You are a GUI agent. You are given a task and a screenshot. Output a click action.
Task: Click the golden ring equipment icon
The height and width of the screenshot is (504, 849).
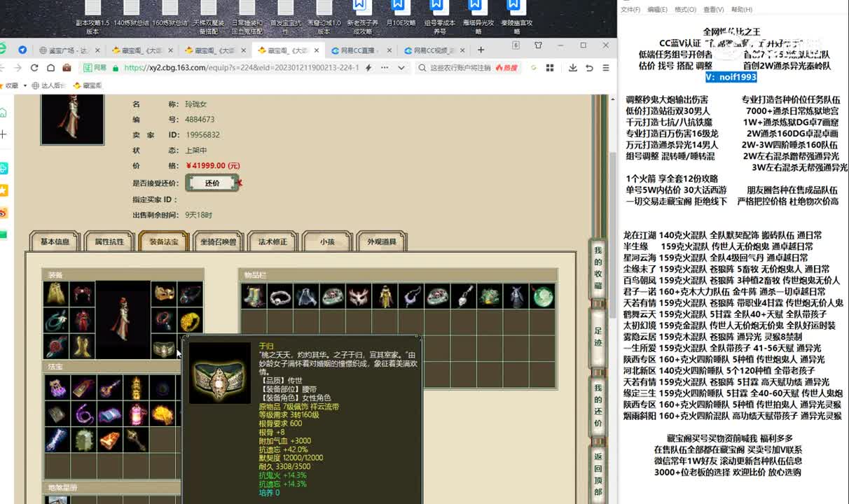[190, 321]
